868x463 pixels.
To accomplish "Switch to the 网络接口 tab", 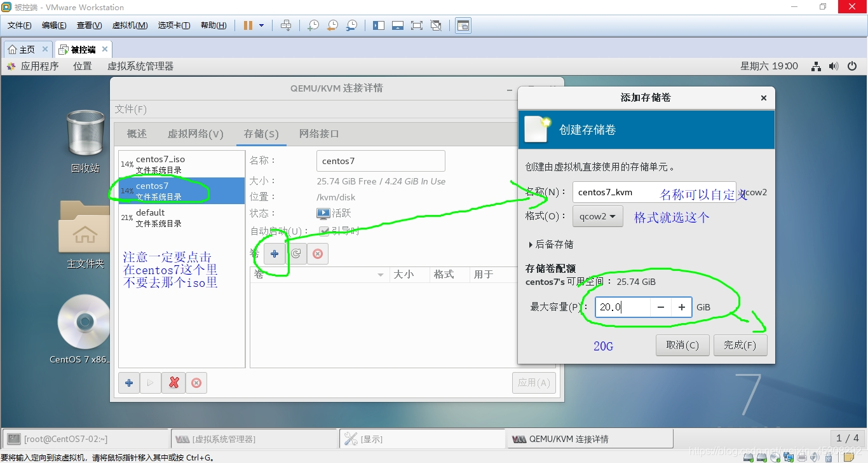I will (x=319, y=134).
